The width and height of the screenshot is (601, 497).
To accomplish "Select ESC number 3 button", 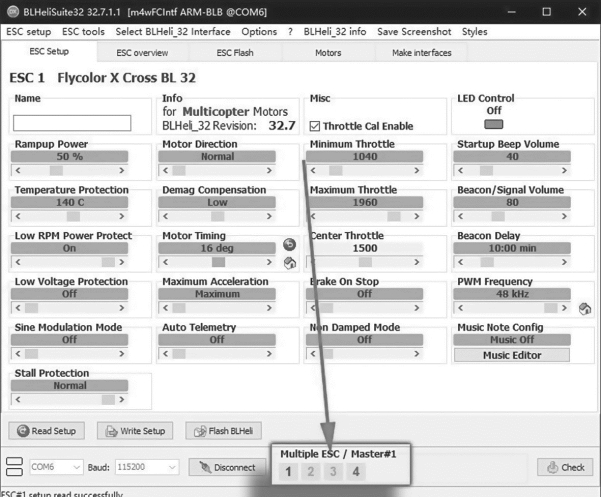I will (333, 472).
